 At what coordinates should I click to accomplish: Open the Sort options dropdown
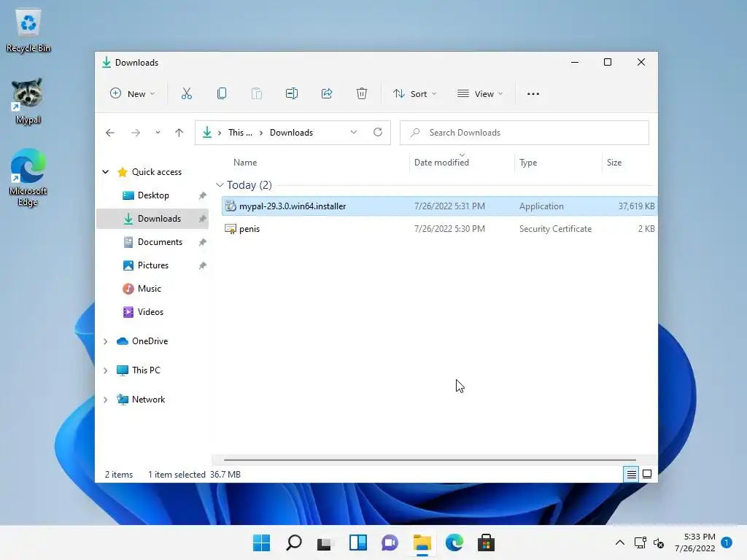tap(414, 94)
